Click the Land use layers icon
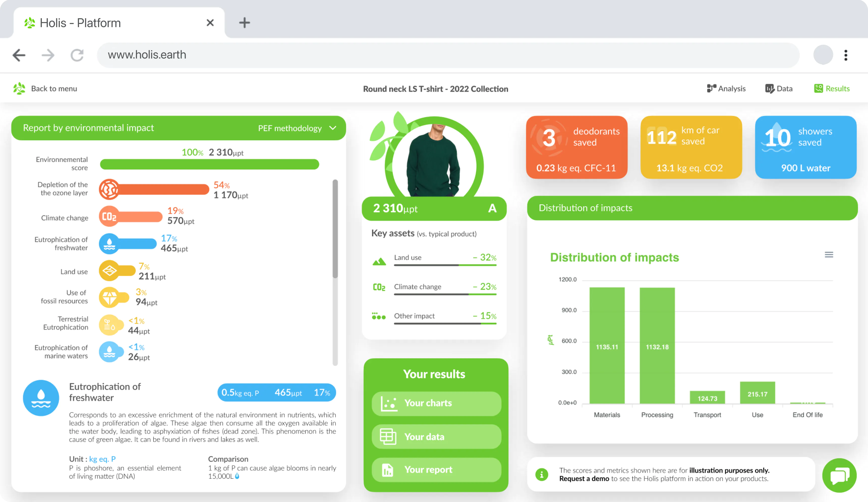 coord(109,271)
